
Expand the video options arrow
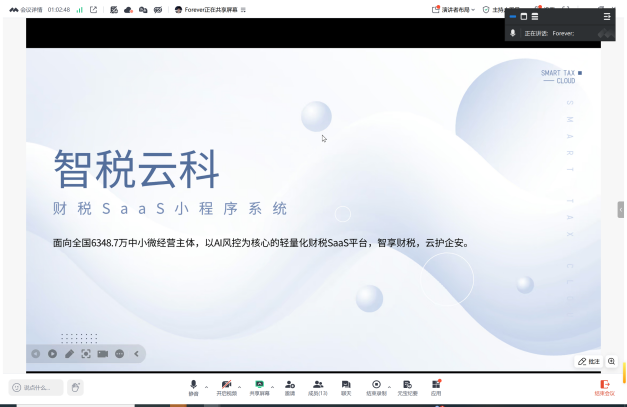tap(240, 387)
